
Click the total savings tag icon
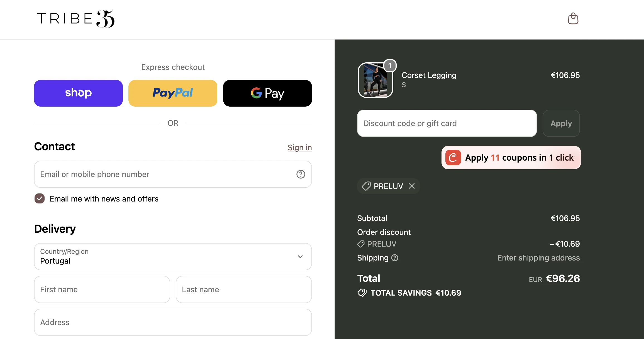click(362, 293)
